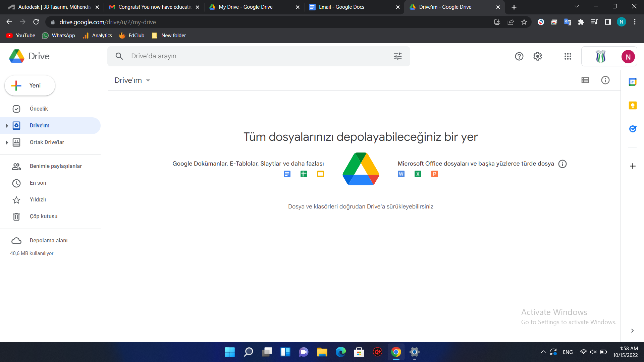Viewport: 644px width, 362px height.
Task: Open Google apps grid launcher
Action: tap(568, 56)
